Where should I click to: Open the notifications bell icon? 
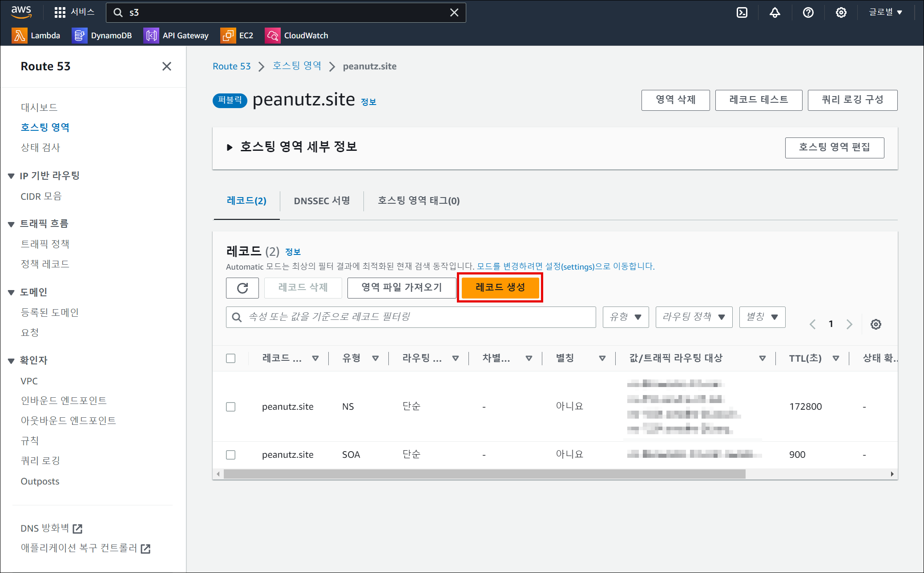(x=775, y=12)
